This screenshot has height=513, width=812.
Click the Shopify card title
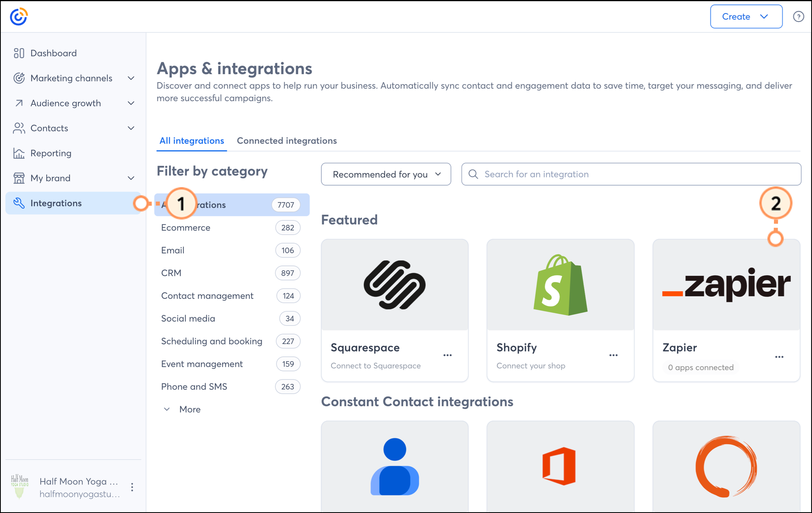click(x=517, y=348)
